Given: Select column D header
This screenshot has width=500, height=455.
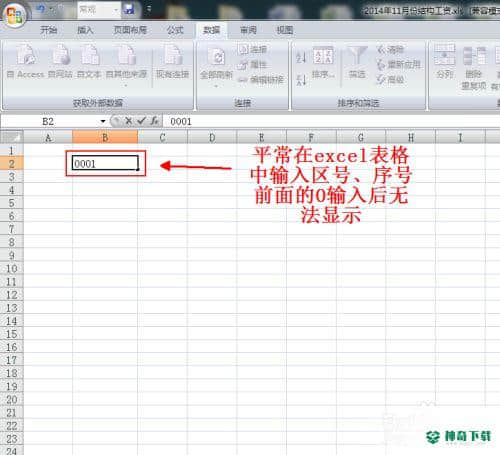Looking at the screenshot, I should click(x=212, y=137).
